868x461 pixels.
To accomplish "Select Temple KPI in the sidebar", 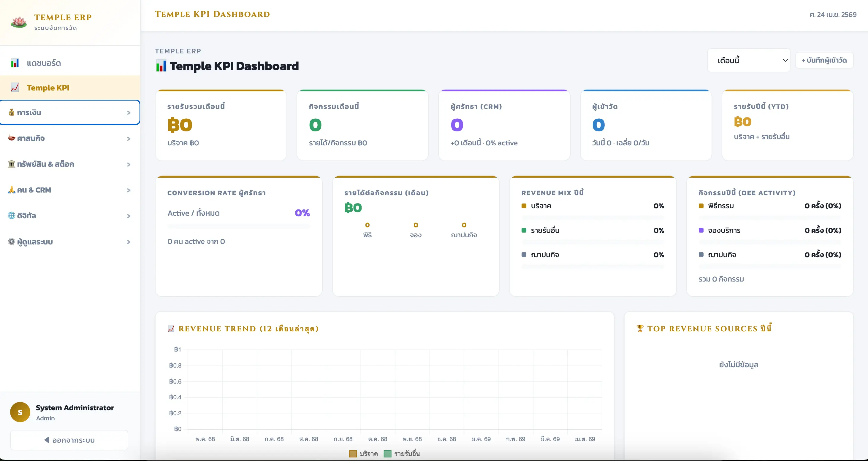I will [70, 88].
